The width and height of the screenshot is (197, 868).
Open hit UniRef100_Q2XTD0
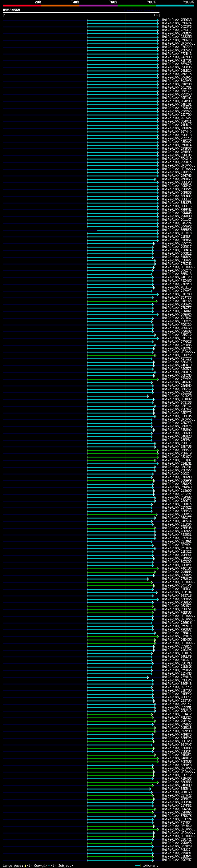[x=177, y=115]
